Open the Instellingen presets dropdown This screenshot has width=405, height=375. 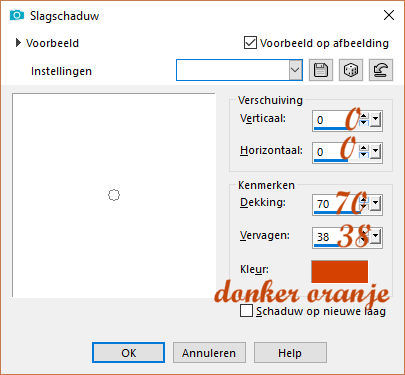click(295, 70)
